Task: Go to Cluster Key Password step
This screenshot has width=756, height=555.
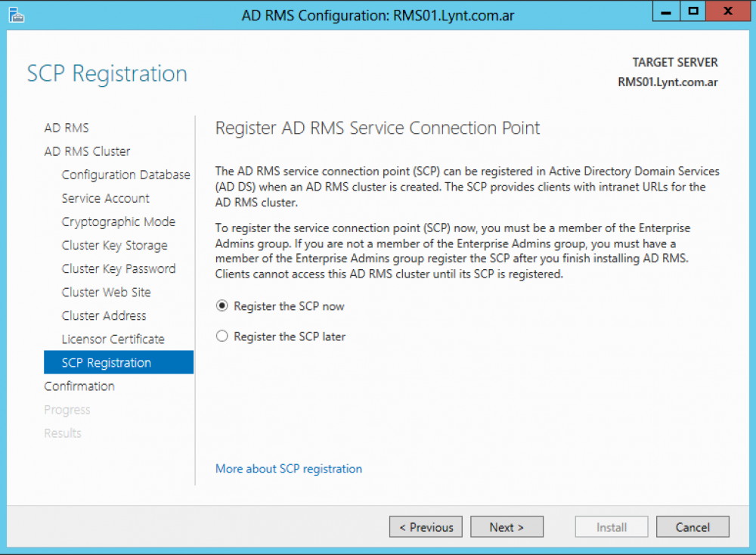Action: pos(119,268)
